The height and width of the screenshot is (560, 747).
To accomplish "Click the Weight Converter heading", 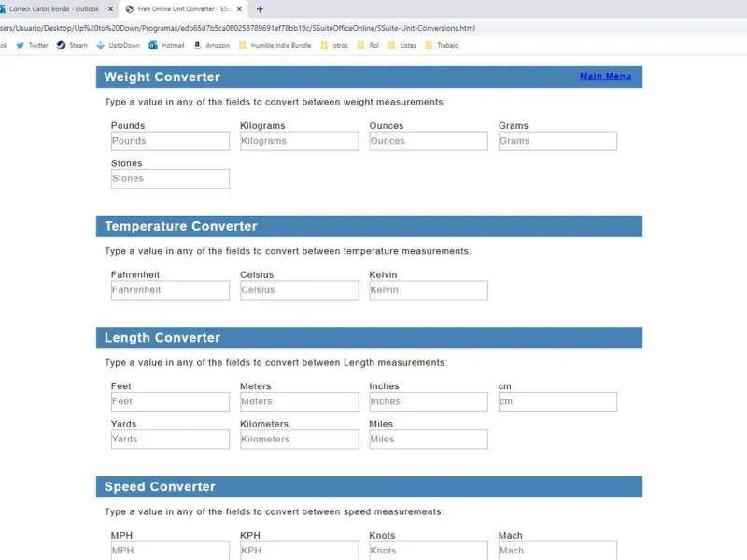I will click(x=162, y=77).
